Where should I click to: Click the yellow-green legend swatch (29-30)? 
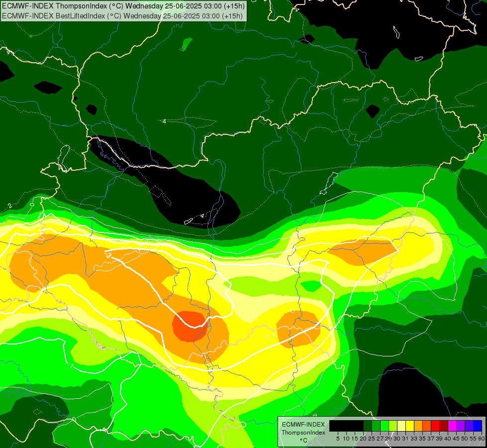coord(393,426)
